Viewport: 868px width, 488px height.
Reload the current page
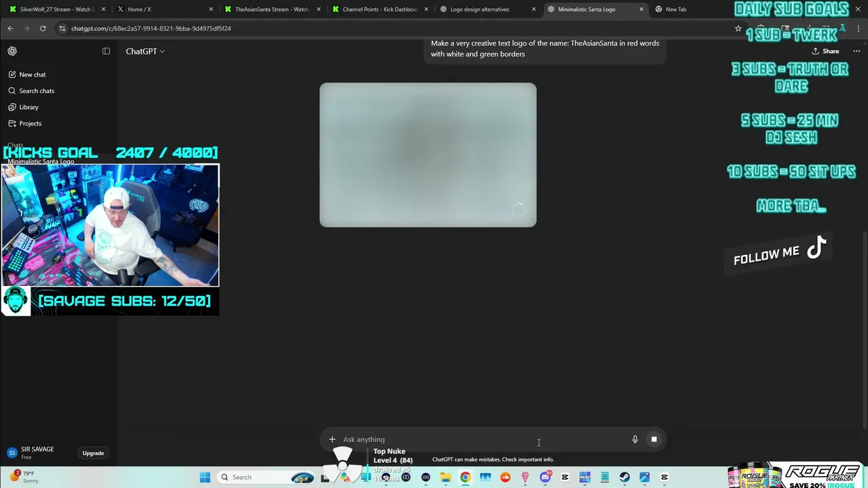43,28
